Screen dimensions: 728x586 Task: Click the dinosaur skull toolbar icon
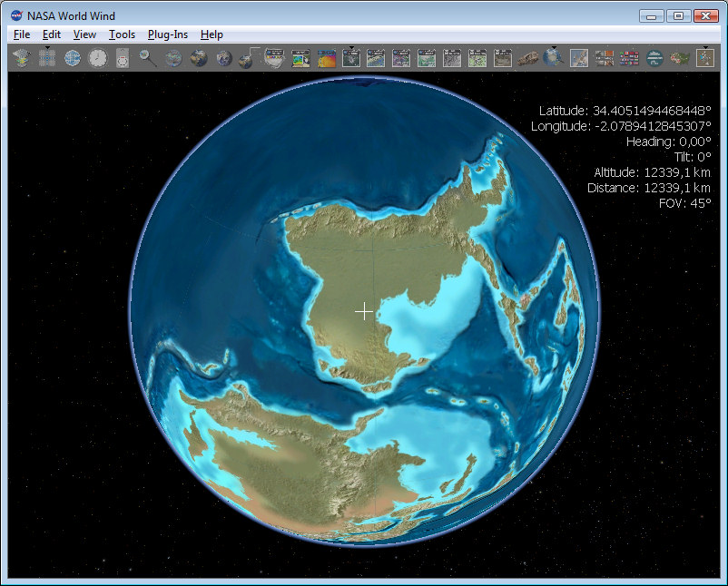tap(528, 58)
